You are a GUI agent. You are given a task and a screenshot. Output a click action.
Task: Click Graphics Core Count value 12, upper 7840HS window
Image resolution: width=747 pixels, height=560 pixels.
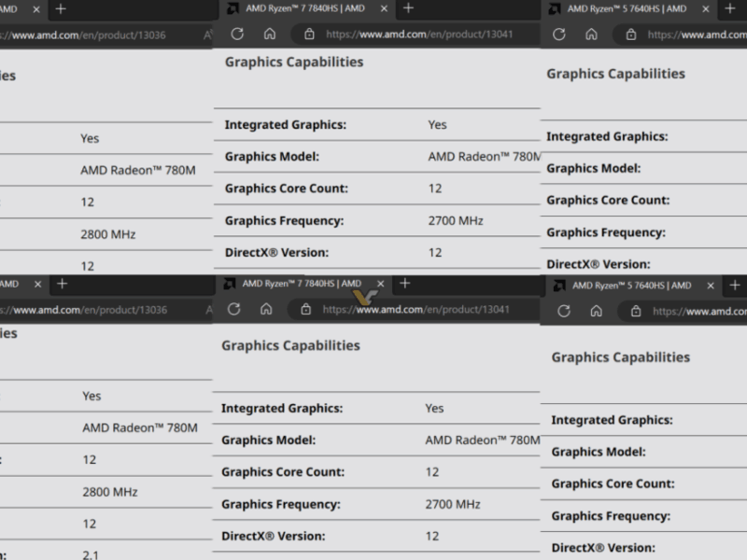click(435, 189)
